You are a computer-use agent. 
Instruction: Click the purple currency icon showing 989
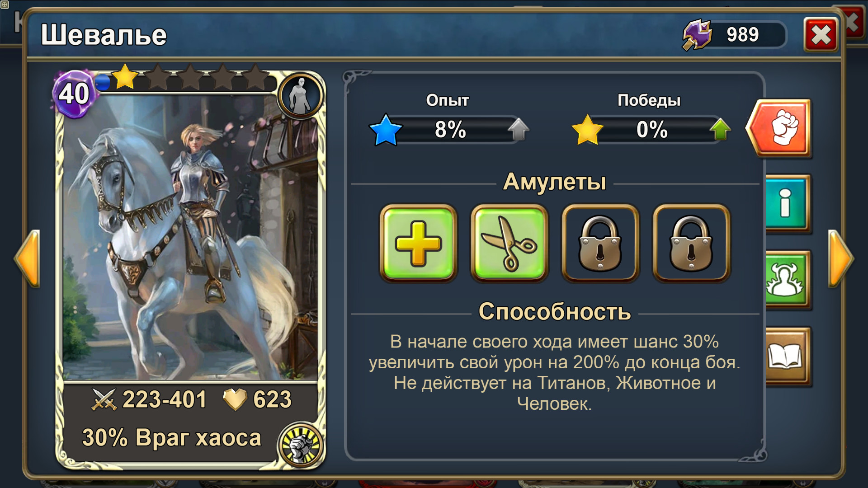pos(697,34)
